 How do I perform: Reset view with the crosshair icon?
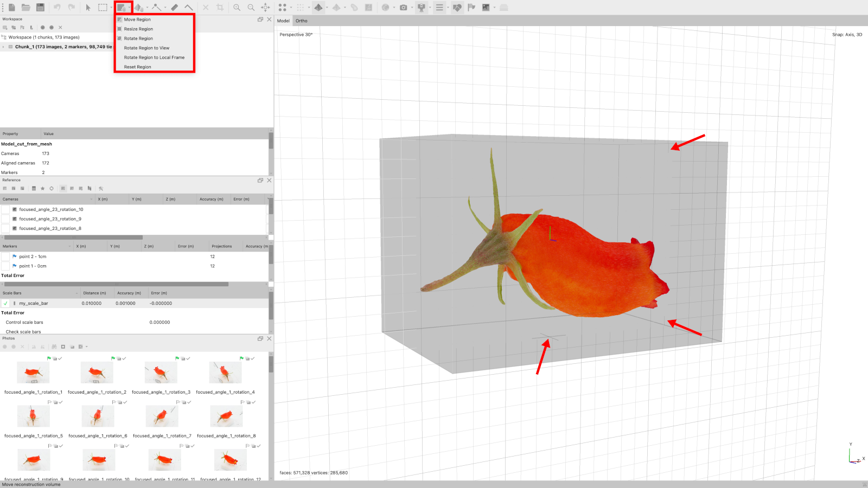pyautogui.click(x=265, y=8)
